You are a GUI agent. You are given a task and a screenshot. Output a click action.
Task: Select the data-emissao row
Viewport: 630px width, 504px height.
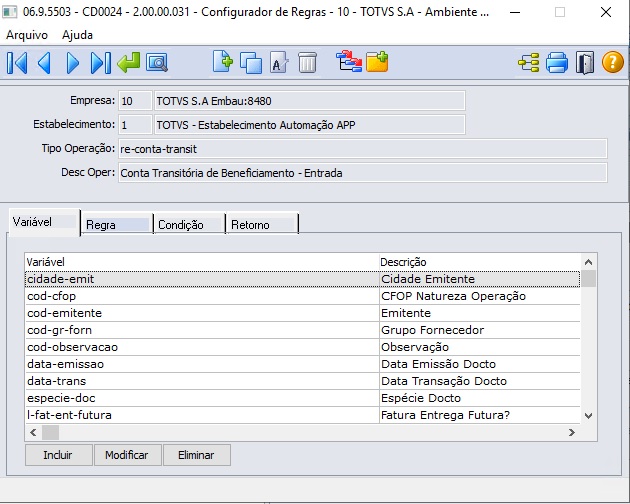(x=303, y=364)
